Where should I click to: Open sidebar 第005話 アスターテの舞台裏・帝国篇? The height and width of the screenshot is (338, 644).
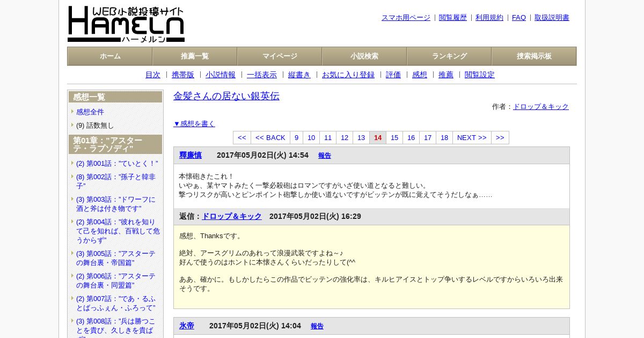click(x=116, y=258)
